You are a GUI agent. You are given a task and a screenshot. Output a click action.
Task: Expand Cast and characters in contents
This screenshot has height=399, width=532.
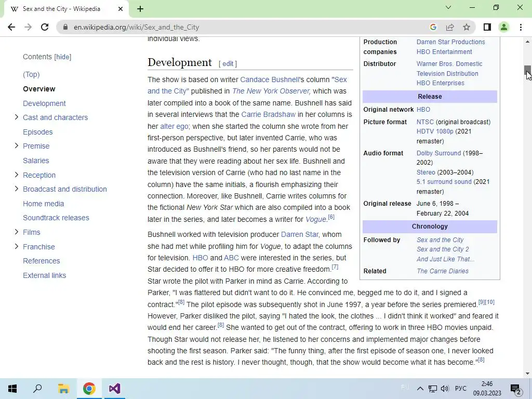click(x=16, y=117)
